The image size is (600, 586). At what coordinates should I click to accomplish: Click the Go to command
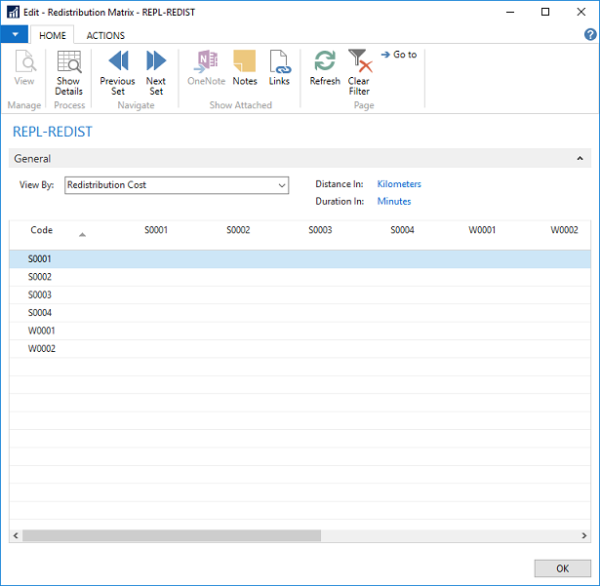click(x=400, y=55)
